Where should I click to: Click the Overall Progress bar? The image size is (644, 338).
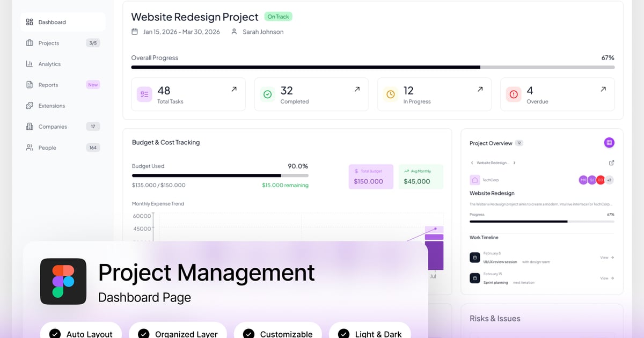point(372,68)
